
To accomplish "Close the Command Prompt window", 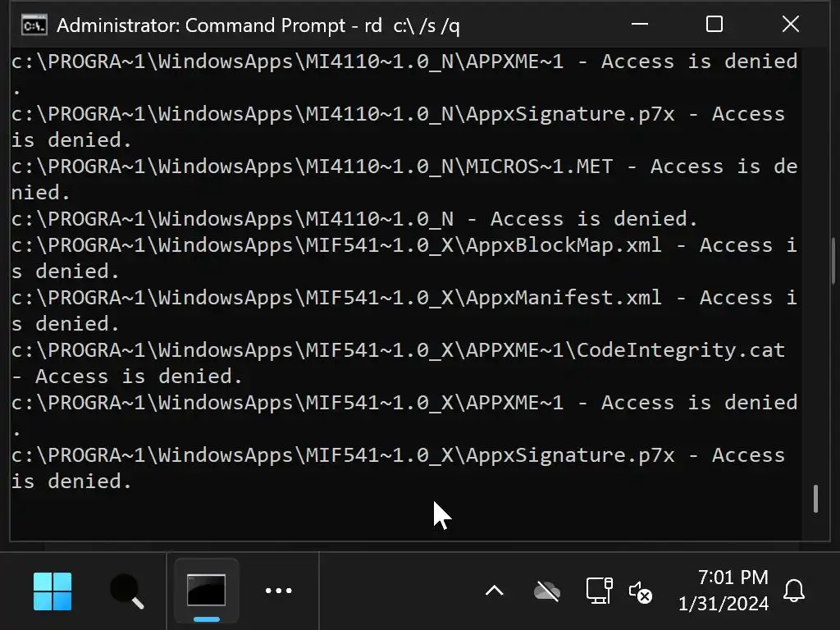I will point(790,25).
